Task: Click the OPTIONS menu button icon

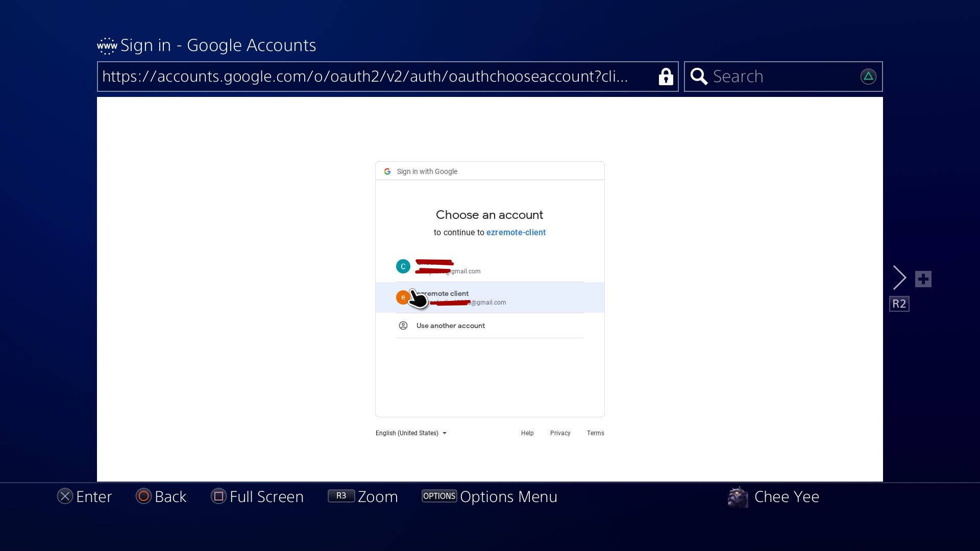Action: point(439,496)
